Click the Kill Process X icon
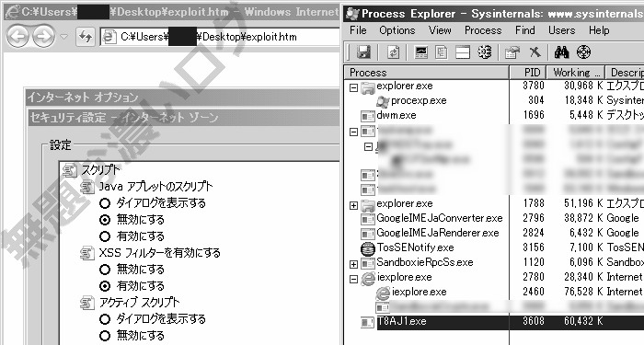 (x=535, y=52)
